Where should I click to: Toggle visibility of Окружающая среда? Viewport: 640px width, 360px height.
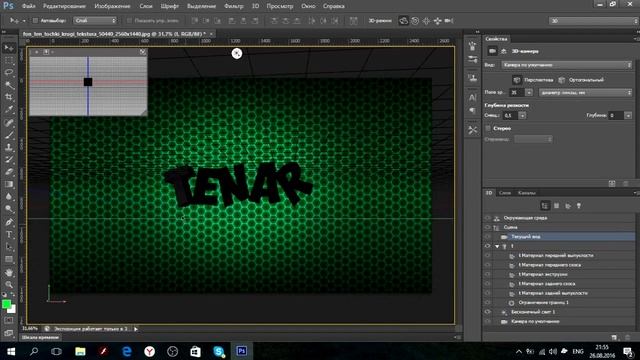[x=487, y=218]
